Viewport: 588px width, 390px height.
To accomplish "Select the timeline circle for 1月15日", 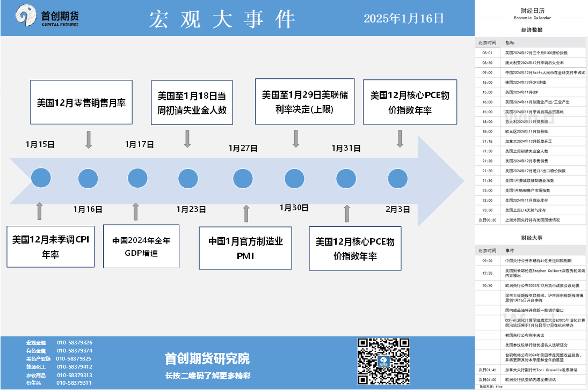I will click(x=40, y=179).
